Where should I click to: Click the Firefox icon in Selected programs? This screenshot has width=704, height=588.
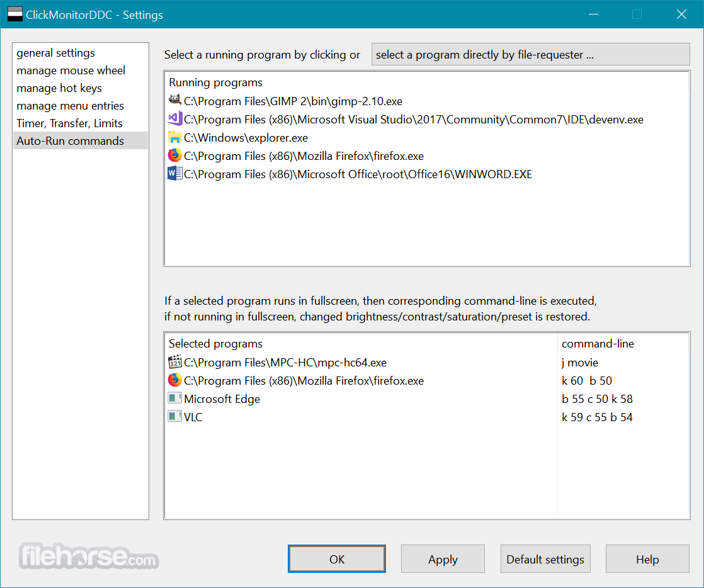click(x=174, y=380)
